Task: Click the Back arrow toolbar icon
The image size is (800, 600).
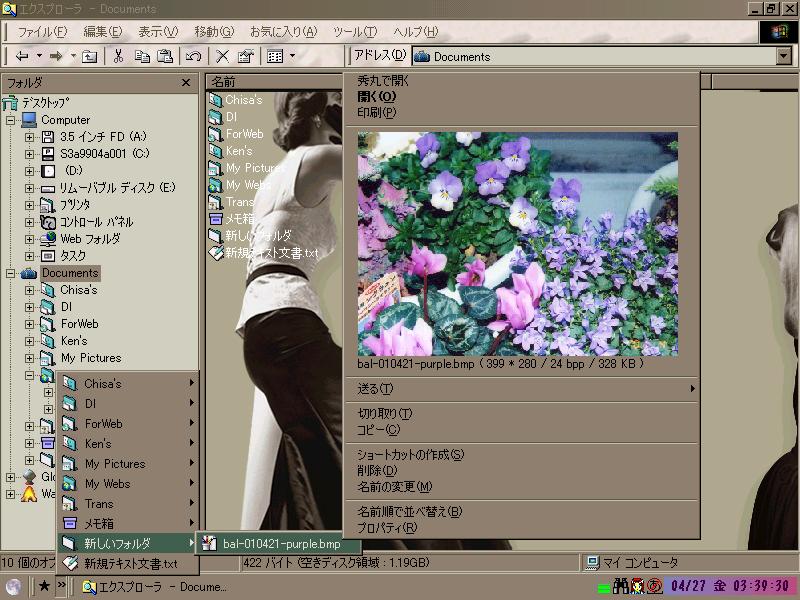Action: point(22,56)
